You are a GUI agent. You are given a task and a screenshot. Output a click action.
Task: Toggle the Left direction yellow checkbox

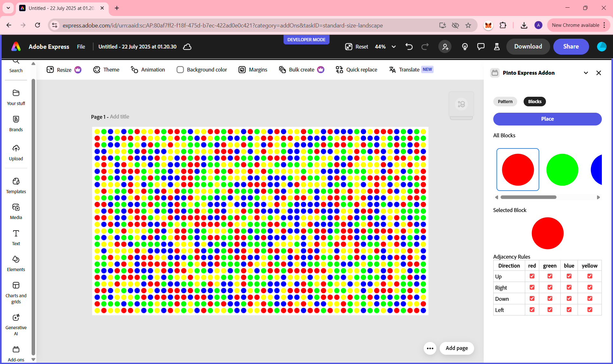[x=590, y=310]
